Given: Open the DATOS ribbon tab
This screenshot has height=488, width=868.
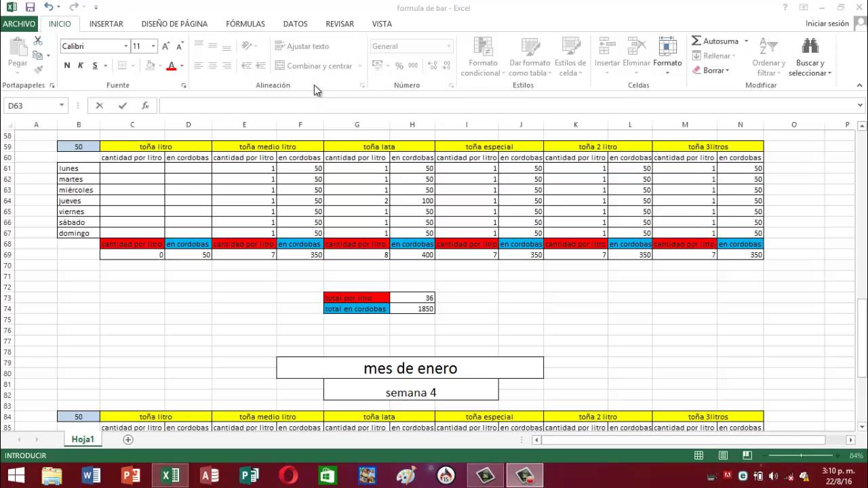Looking at the screenshot, I should pos(296,24).
